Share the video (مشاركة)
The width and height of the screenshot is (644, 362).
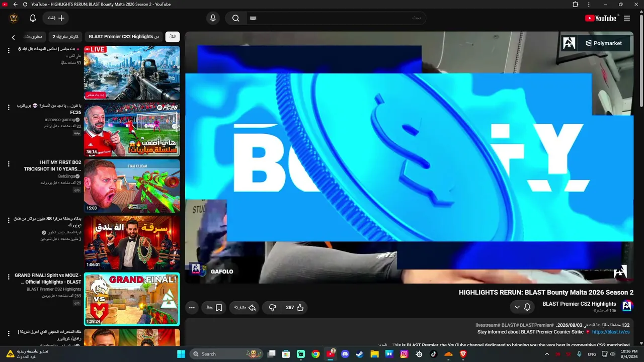246,308
